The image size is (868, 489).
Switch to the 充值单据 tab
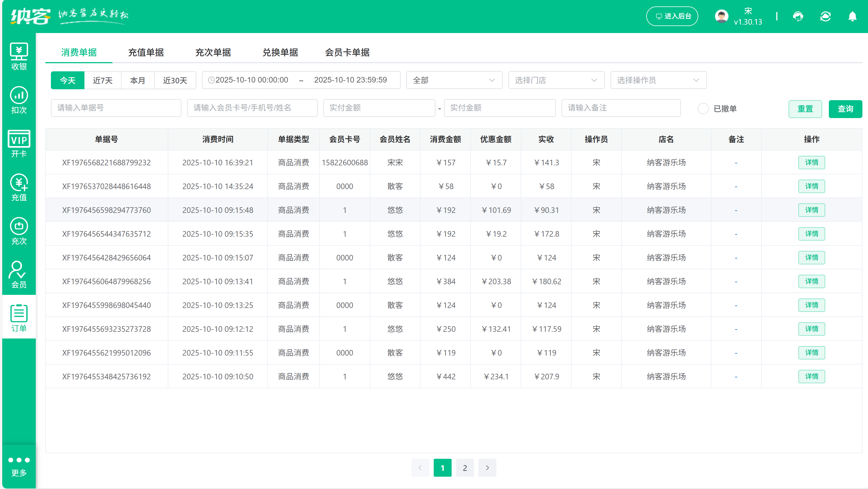point(146,53)
